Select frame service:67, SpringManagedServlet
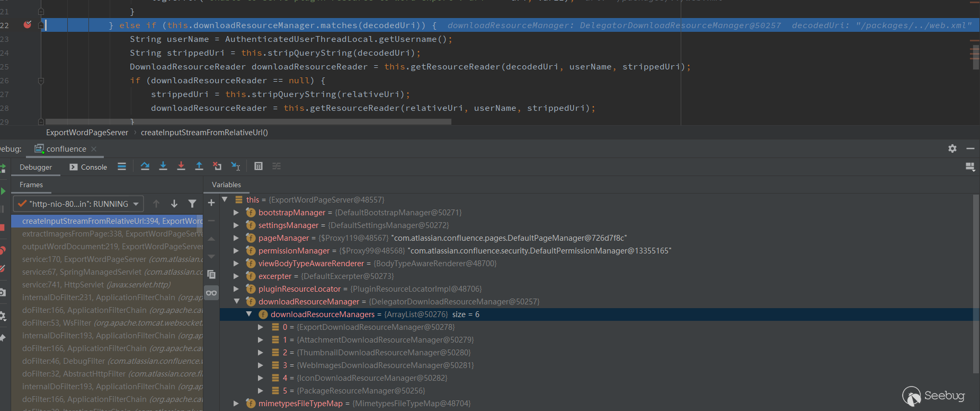Image resolution: width=980 pixels, height=411 pixels. tap(108, 272)
